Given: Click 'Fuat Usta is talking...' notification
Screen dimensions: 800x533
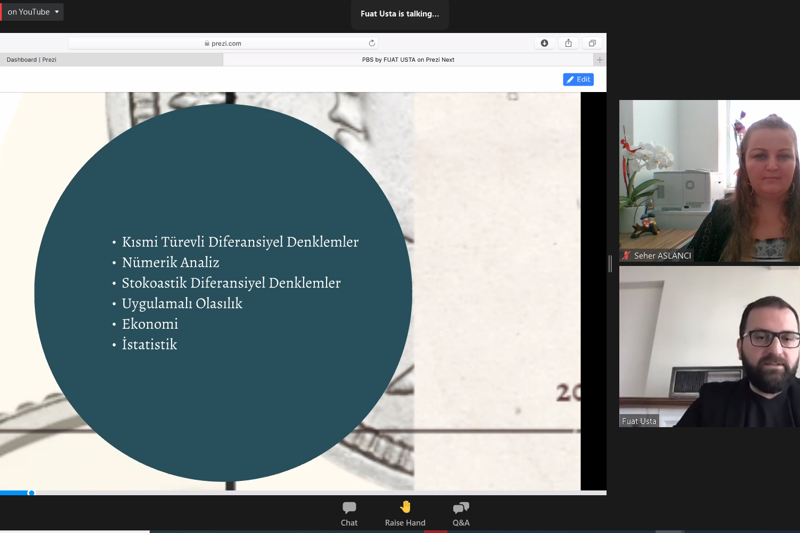Looking at the screenshot, I should (399, 14).
